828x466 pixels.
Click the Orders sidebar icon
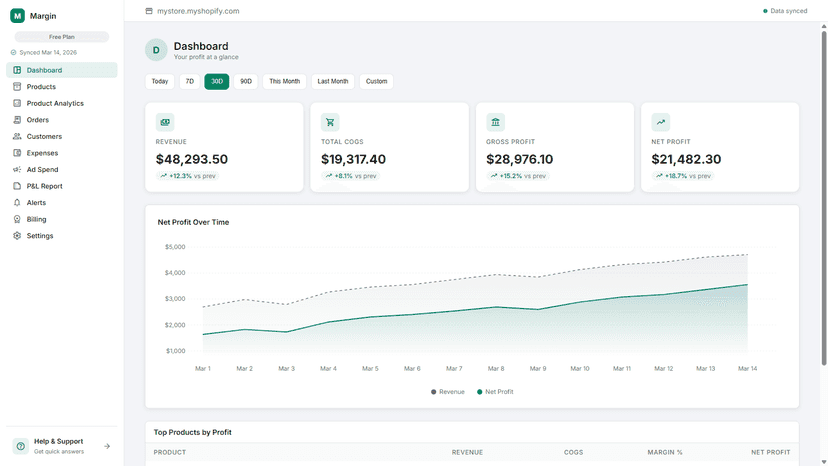coord(17,120)
